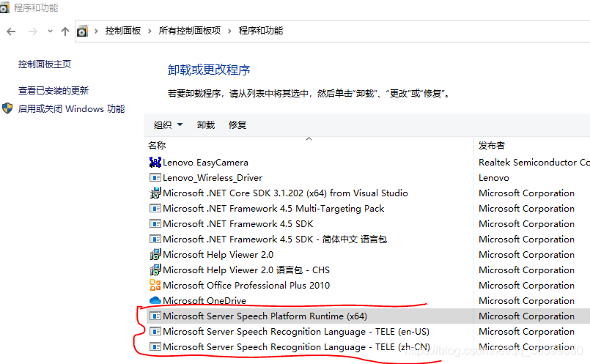
Task: Click the control panel icon in address bar
Action: pos(82,31)
